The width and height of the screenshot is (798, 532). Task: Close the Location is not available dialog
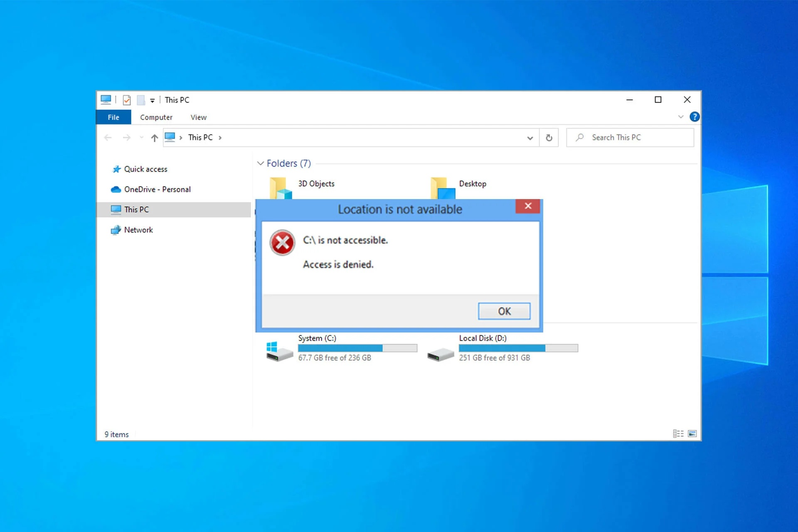click(503, 311)
